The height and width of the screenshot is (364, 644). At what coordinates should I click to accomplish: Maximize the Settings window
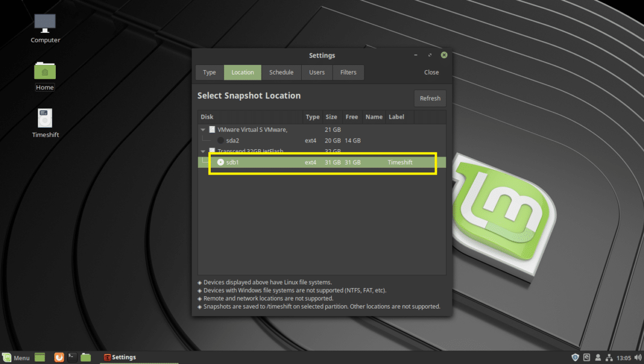click(429, 55)
